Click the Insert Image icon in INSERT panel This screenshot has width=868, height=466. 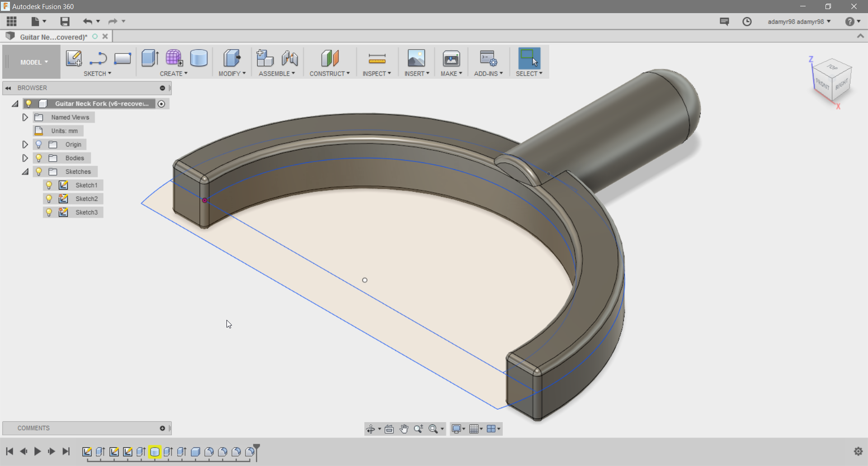pyautogui.click(x=416, y=59)
